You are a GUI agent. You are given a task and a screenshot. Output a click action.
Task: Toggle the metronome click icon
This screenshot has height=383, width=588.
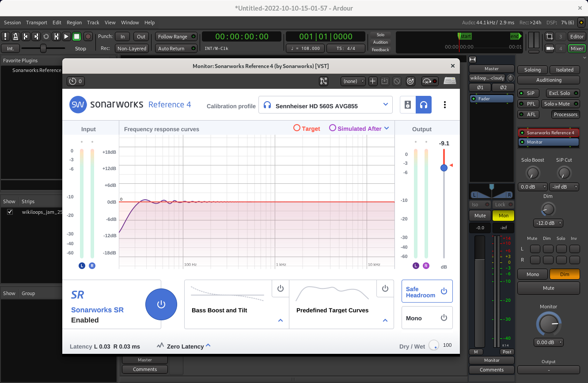tap(15, 37)
